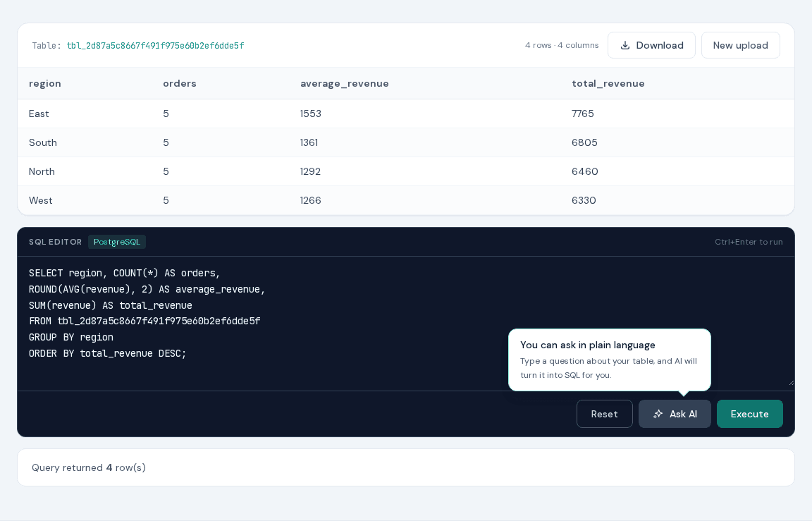Select the West region cell
This screenshot has height=521, width=812.
pos(41,200)
